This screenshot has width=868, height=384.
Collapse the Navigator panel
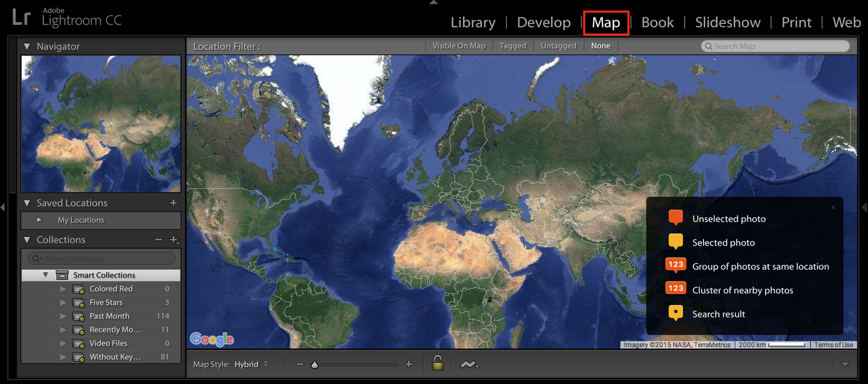(x=27, y=46)
